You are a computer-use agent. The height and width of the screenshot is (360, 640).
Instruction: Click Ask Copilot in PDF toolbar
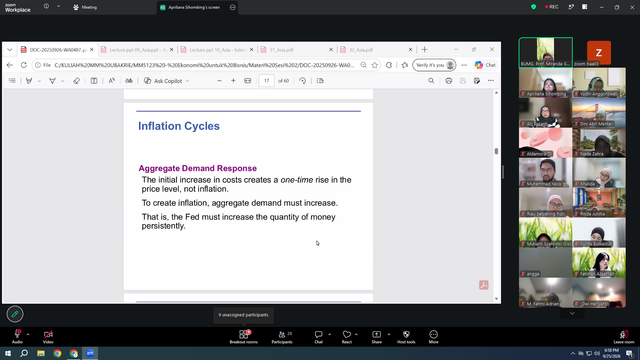167,81
